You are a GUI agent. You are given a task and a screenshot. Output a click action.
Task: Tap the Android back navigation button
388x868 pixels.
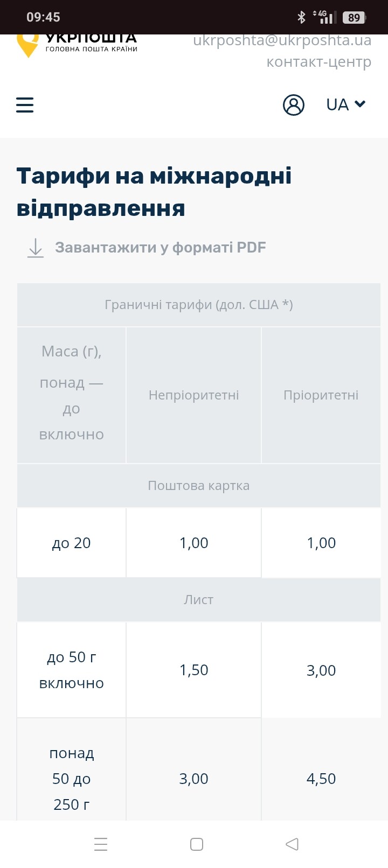(292, 844)
